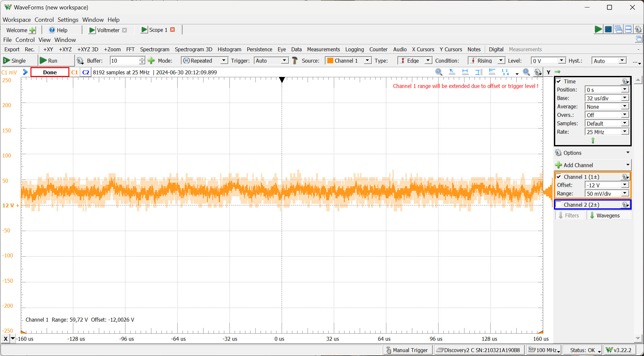Screen dimensions: 644x356
Task: Click the trigger position marker triangle
Action: tap(281, 80)
